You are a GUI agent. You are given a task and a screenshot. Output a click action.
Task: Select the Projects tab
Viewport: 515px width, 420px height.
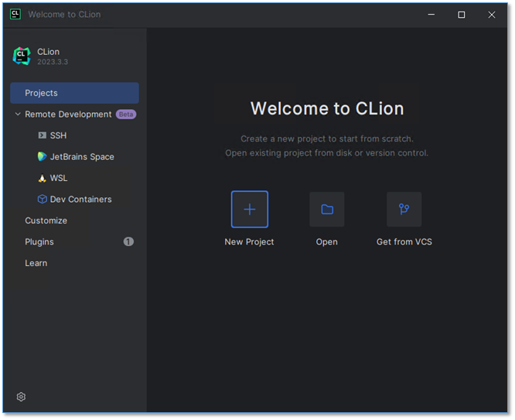click(74, 93)
